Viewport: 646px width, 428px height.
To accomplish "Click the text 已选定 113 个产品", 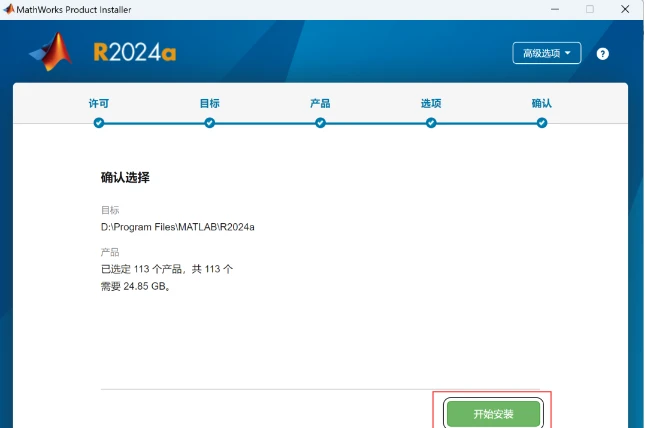I will coord(141,269).
